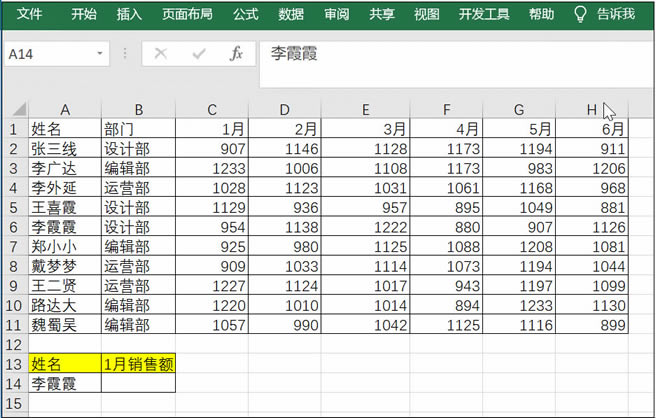Click the 6月 column header cell
Image resolution: width=656 pixels, height=418 pixels.
click(591, 129)
